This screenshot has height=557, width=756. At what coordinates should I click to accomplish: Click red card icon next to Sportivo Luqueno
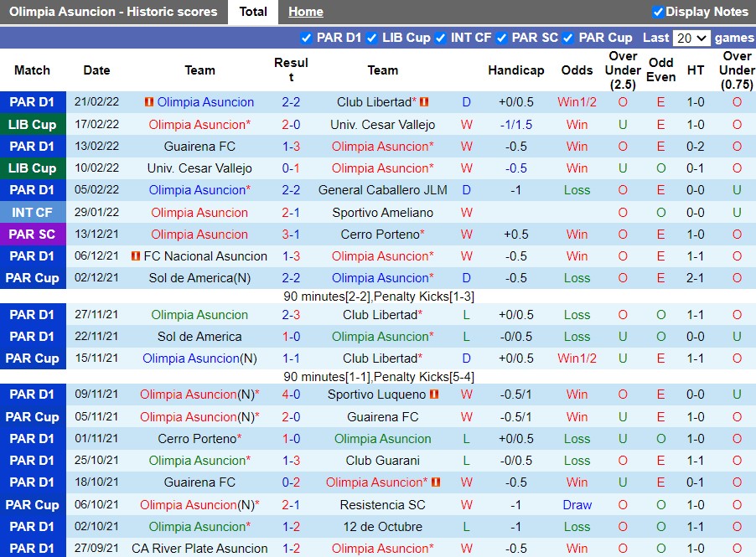(x=434, y=395)
